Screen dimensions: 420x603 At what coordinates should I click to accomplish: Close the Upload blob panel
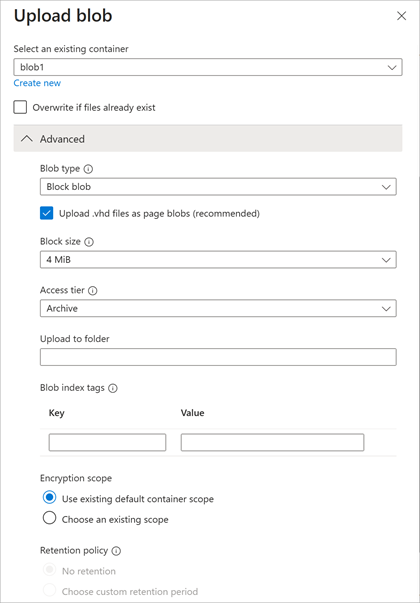tap(402, 16)
